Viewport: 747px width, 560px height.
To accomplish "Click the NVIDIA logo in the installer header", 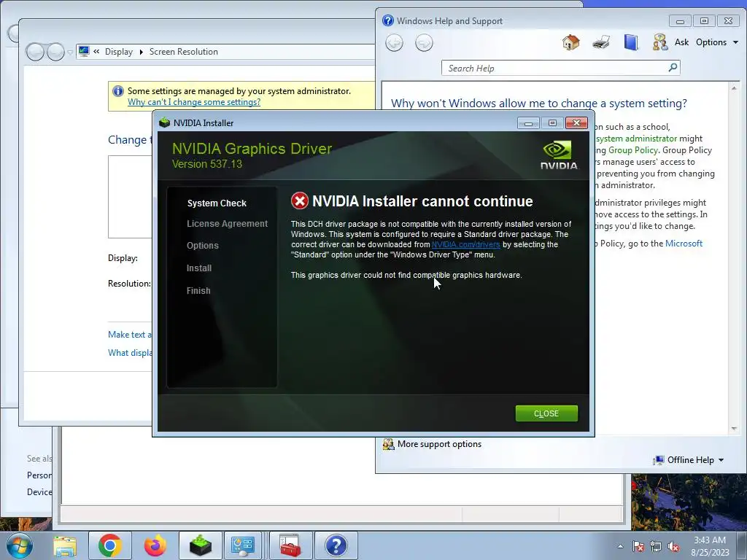I will coord(558,156).
